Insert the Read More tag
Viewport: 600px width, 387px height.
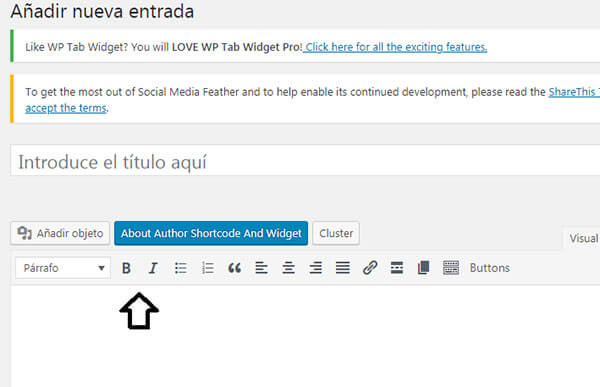coord(397,268)
